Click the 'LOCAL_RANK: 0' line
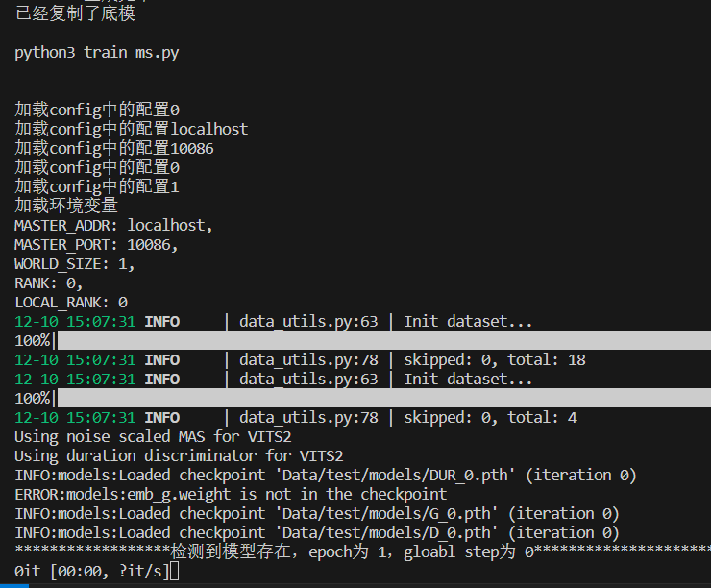711x588 pixels. coord(70,302)
